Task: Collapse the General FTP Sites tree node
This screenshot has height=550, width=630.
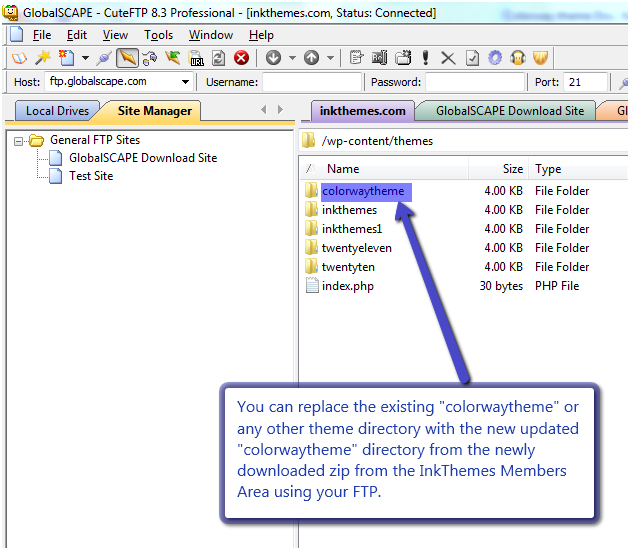Action: [x=18, y=141]
